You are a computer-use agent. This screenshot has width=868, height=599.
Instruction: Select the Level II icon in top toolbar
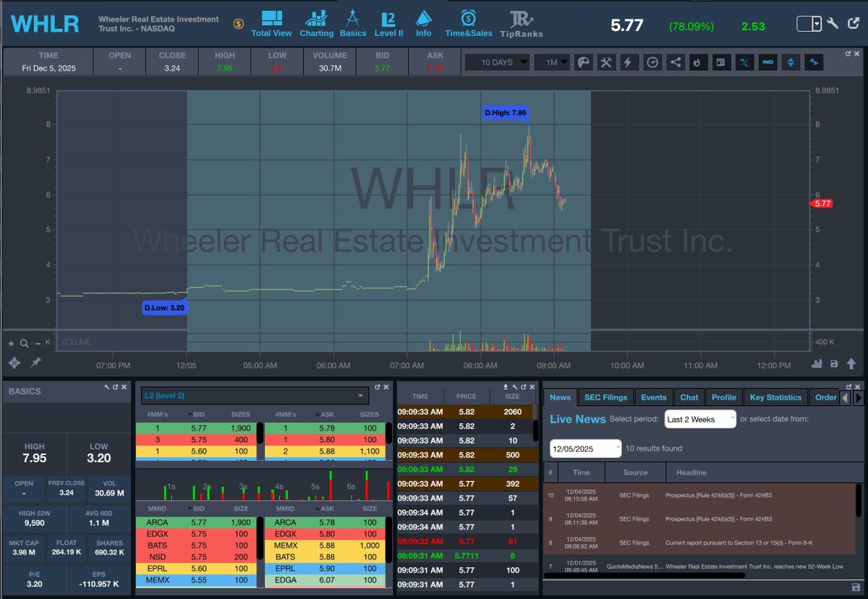(388, 22)
